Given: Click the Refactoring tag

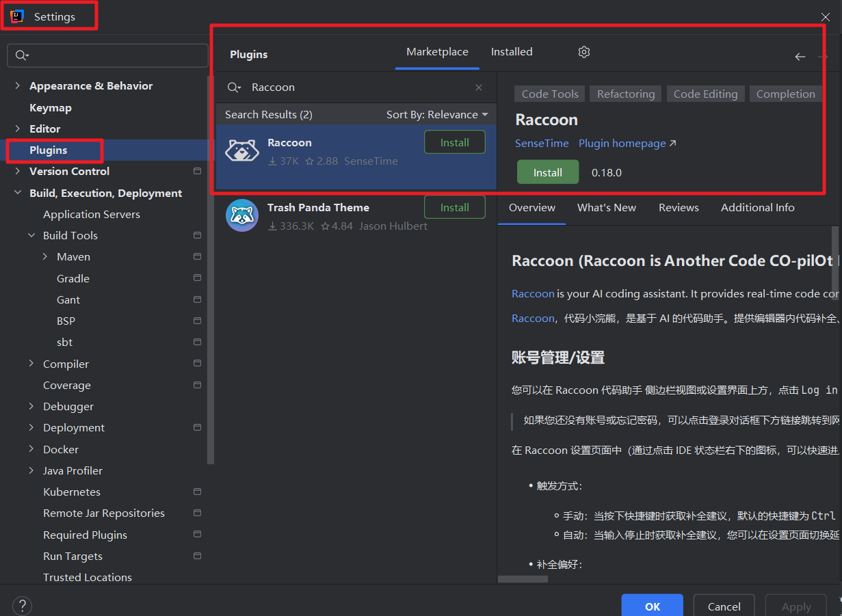Looking at the screenshot, I should (x=626, y=94).
